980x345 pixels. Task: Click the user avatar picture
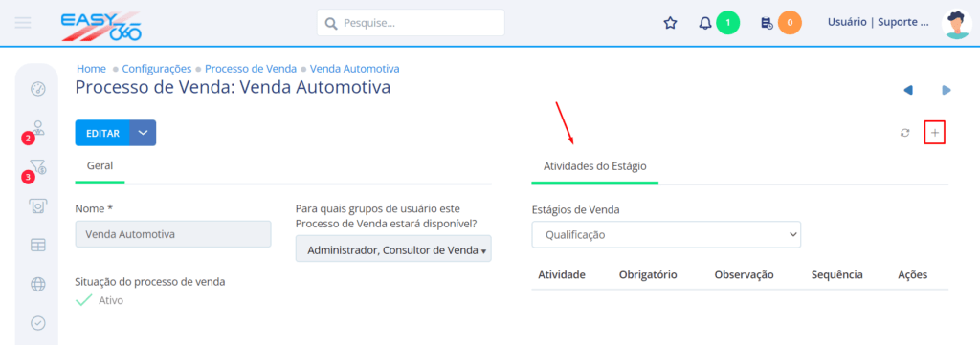(x=956, y=24)
